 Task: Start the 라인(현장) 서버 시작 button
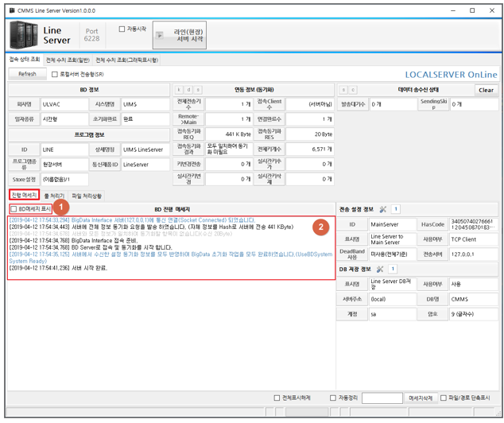[180, 35]
